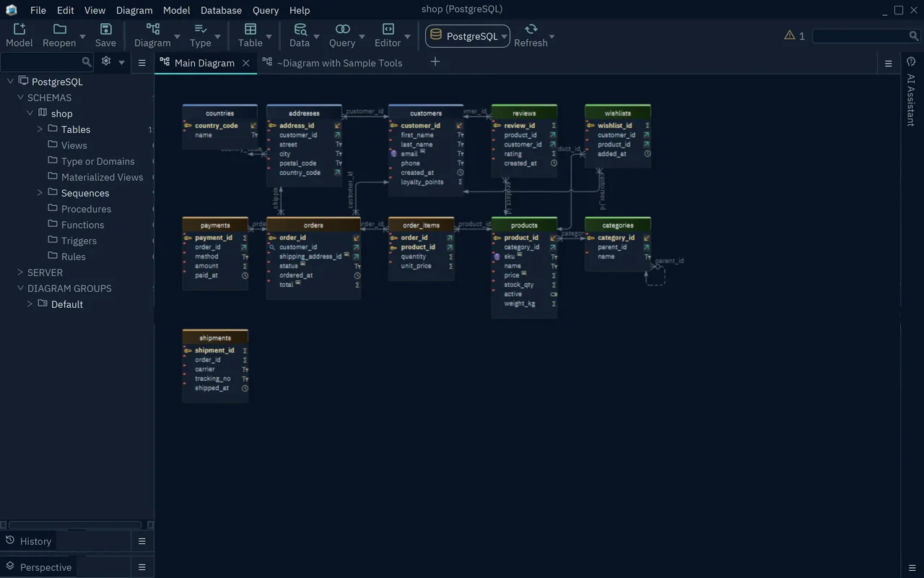
Task: Open the Perspective panel menu icon
Action: (142, 567)
